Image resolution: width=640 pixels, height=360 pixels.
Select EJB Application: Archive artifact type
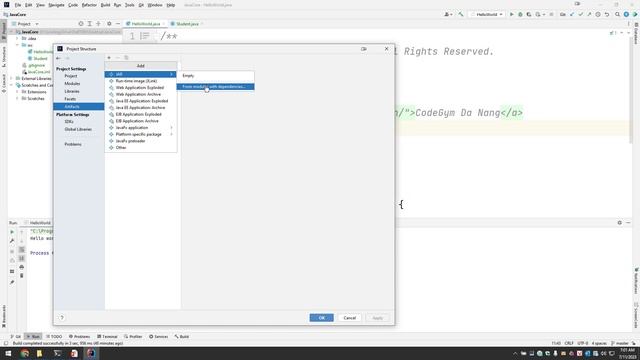click(x=140, y=121)
